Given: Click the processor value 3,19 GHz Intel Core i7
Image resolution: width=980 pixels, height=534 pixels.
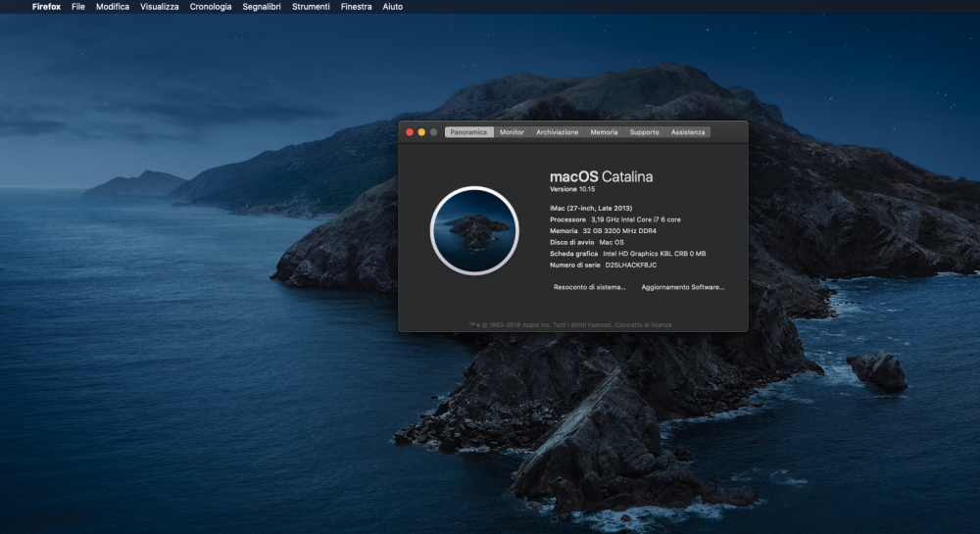Looking at the screenshot, I should (x=636, y=219).
